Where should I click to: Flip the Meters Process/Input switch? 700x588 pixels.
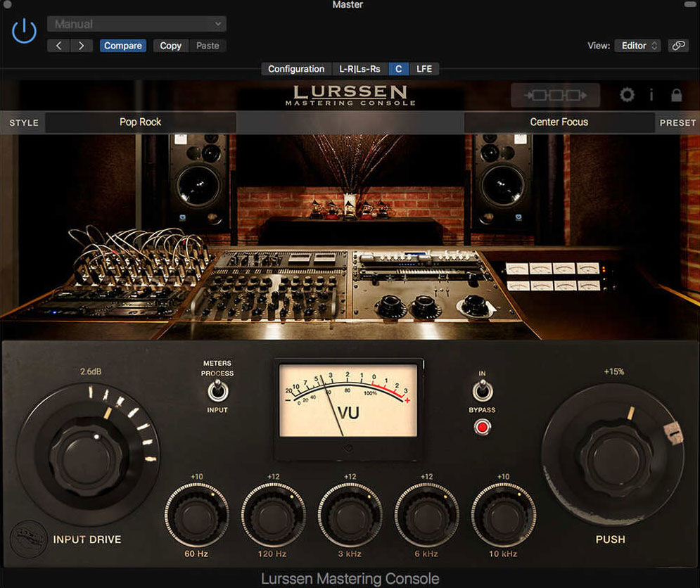[x=217, y=390]
